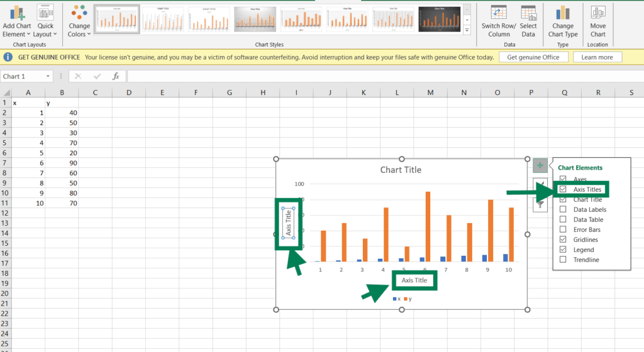Click the Switch Row/Column icon
The image size is (644, 352).
point(499,14)
